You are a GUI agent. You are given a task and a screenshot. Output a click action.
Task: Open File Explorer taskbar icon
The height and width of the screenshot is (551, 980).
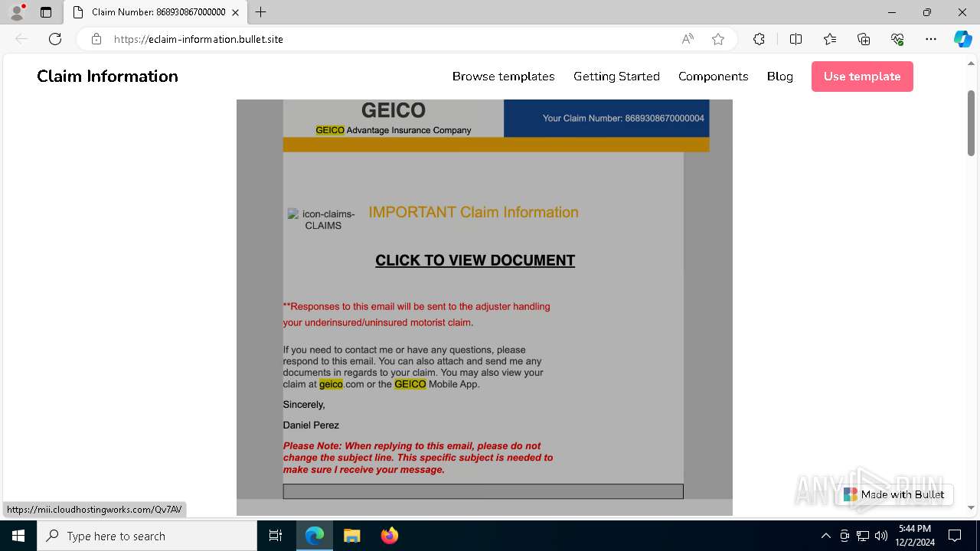tap(351, 536)
